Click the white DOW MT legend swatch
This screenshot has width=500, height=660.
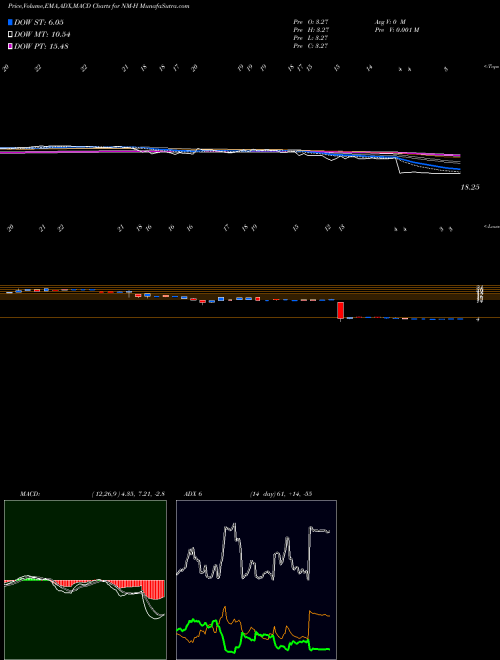point(10,35)
